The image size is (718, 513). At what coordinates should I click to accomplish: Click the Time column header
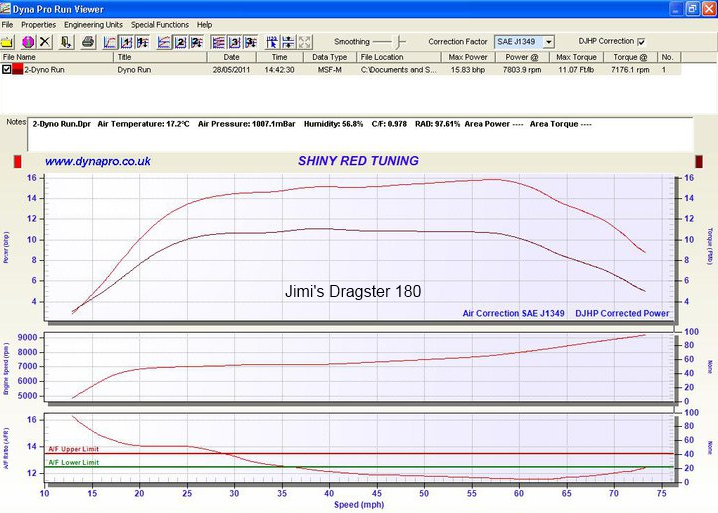coord(280,57)
